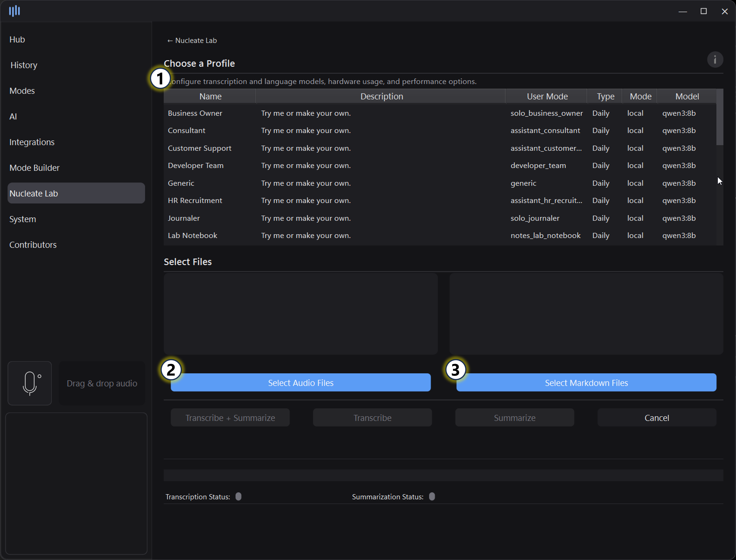The width and height of the screenshot is (736, 560).
Task: Click the Summarization Status indicator
Action: pos(432,496)
